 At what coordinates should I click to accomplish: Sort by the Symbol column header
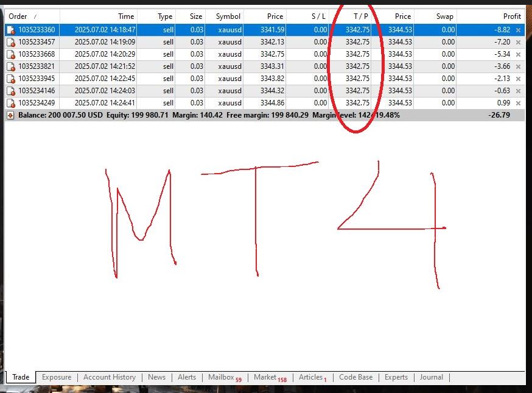click(224, 16)
